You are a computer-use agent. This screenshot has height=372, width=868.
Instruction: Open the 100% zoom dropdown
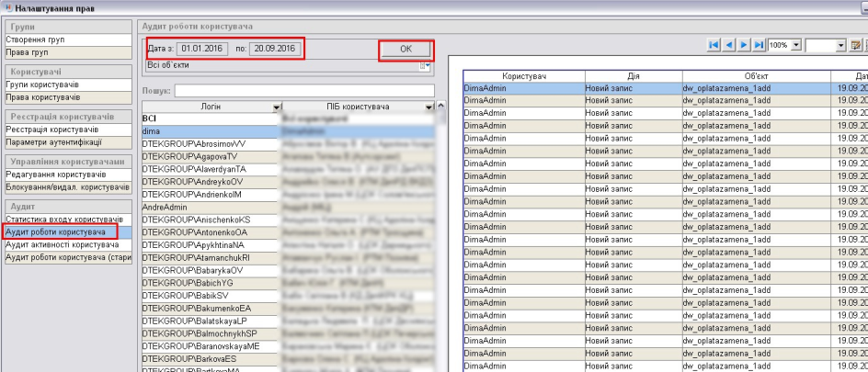point(796,45)
